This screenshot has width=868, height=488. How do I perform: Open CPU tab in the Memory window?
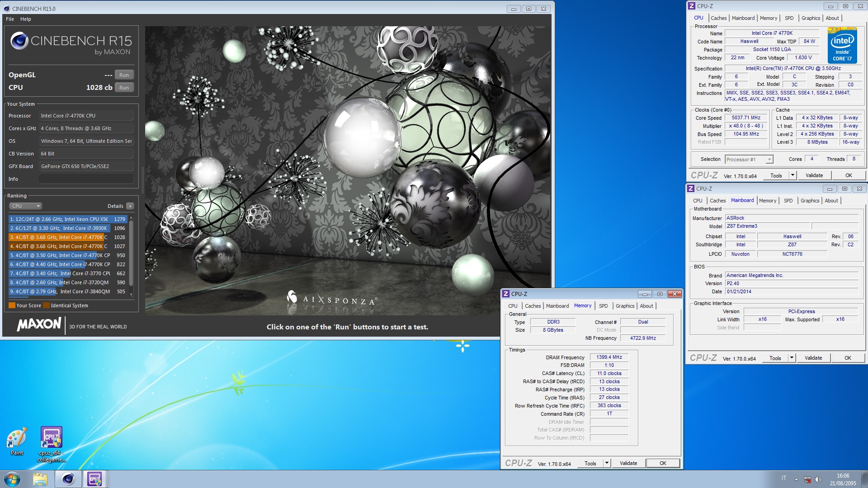point(513,306)
